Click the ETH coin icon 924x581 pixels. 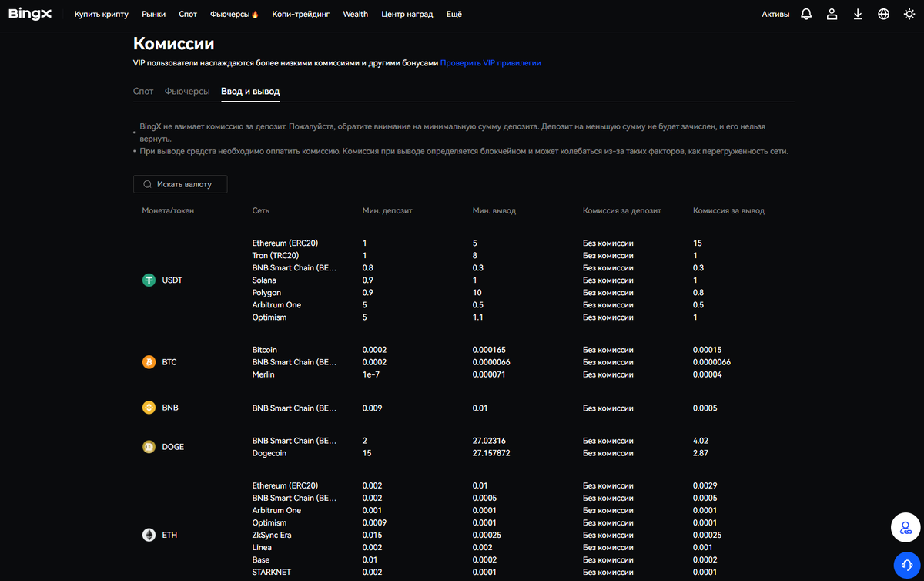coord(149,535)
